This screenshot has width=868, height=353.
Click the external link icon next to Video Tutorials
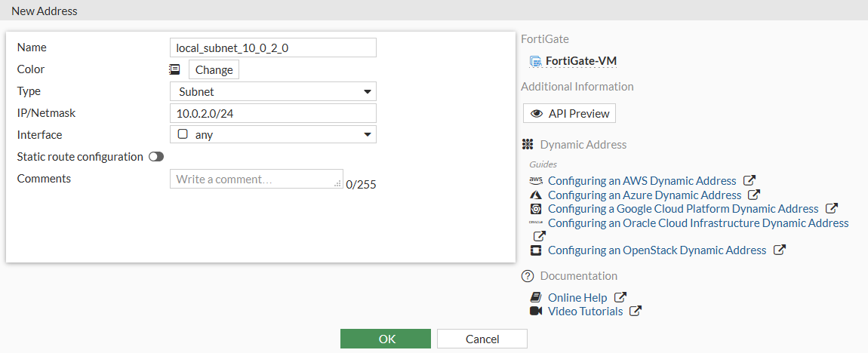click(x=636, y=311)
